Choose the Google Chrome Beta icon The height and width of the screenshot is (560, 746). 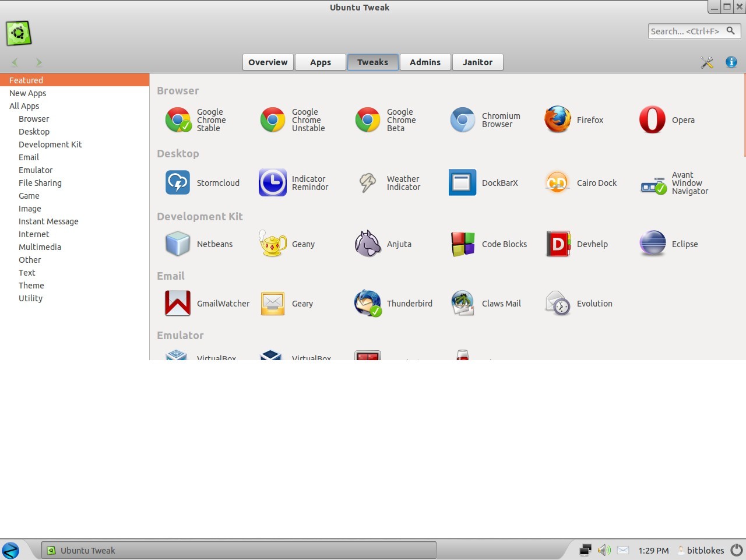click(368, 120)
